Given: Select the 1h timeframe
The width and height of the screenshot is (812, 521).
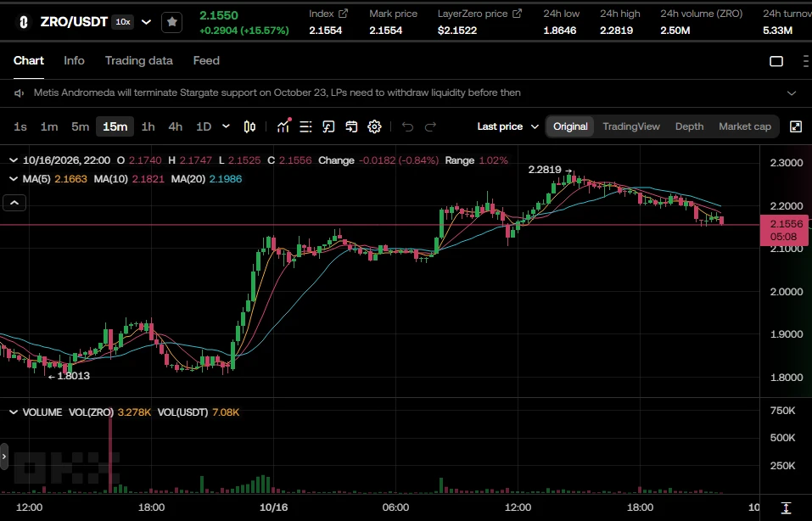Looking at the screenshot, I should [x=148, y=126].
